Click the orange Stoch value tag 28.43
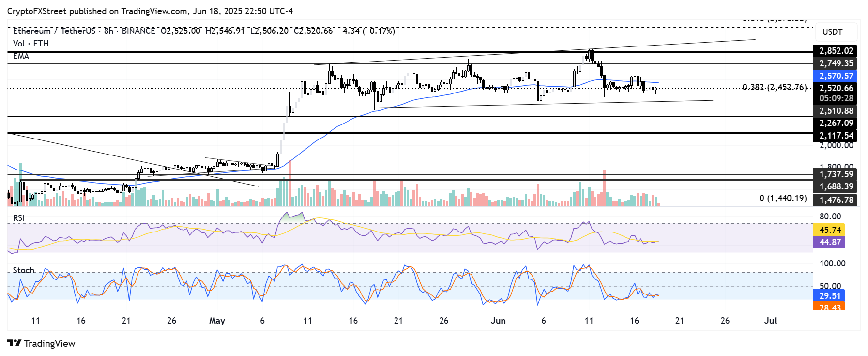868x356 pixels. pyautogui.click(x=829, y=307)
